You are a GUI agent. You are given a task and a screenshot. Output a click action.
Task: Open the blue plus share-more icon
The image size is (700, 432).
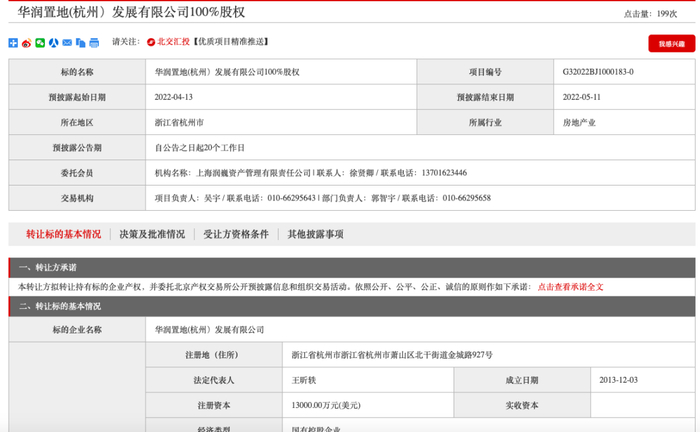tap(13, 43)
